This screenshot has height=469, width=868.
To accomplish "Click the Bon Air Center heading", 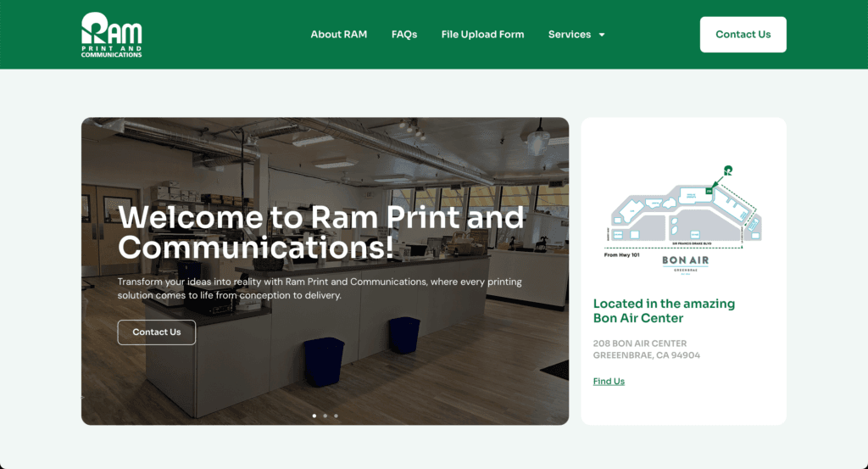I will [663, 310].
